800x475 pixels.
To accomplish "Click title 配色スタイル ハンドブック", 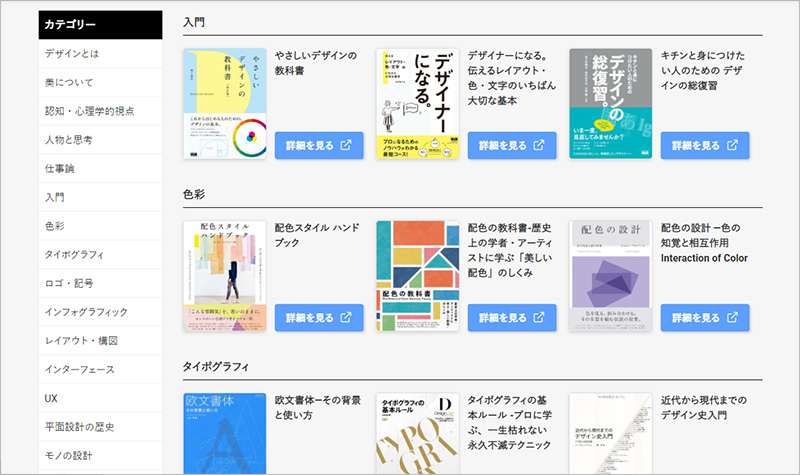I will (317, 235).
